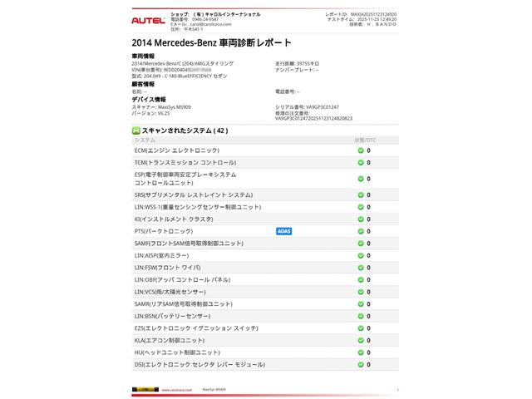Click the スキャンされたシステム (42) heading
Viewport: 532px width, 399px height.
185,131
